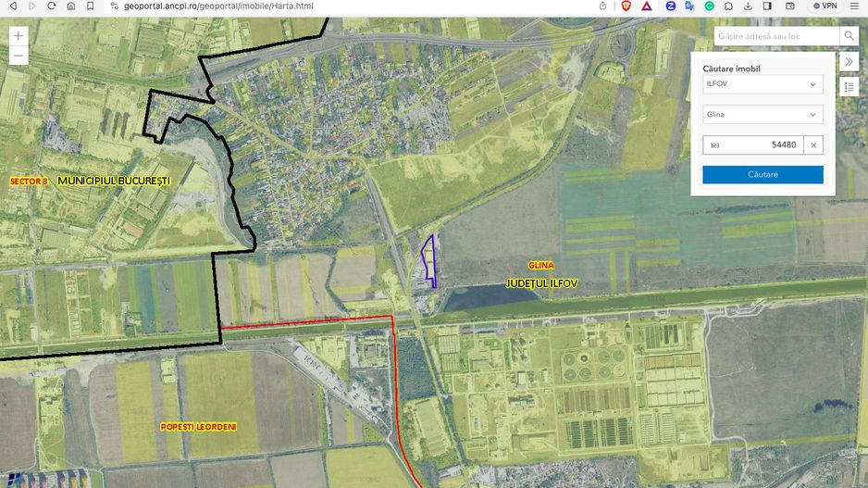Click the blue outlined parcel on map
This screenshot has height=488, width=868.
(430, 259)
